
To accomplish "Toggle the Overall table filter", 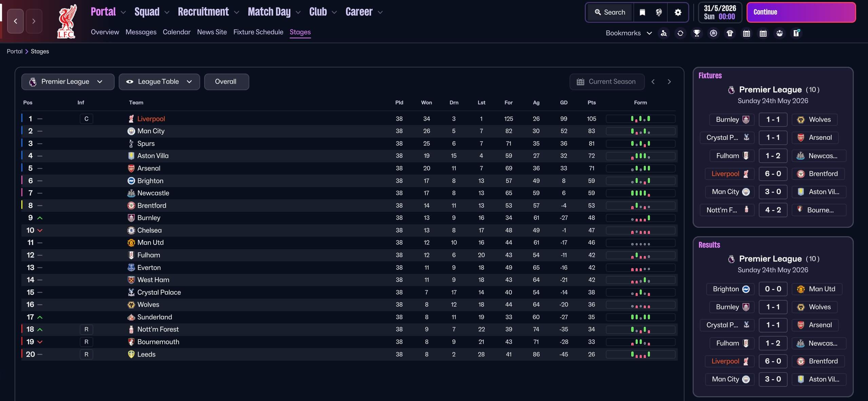I will point(226,82).
